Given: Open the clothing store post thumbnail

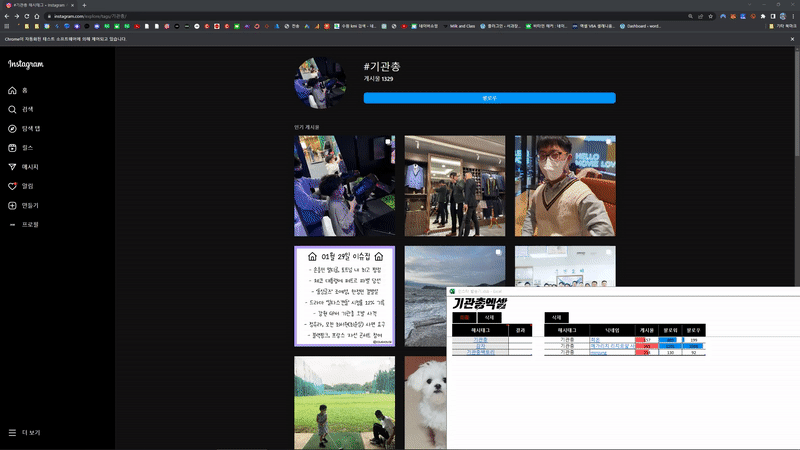Looking at the screenshot, I should 455,186.
